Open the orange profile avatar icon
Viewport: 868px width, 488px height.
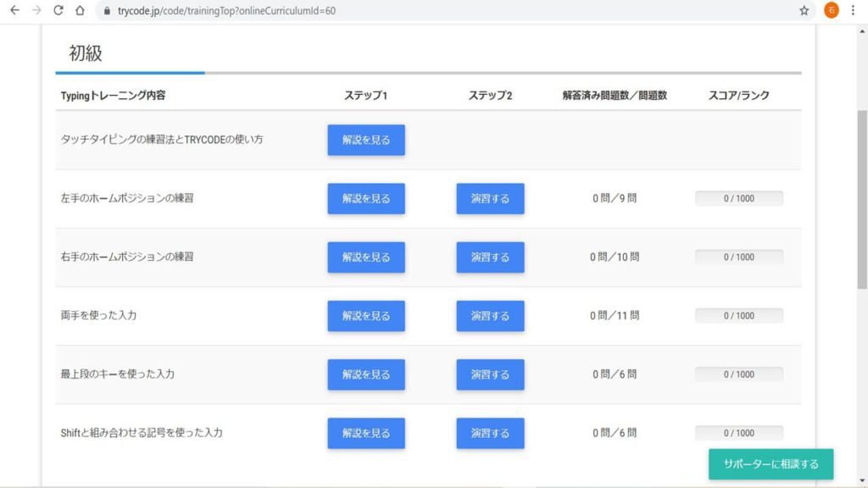point(831,11)
